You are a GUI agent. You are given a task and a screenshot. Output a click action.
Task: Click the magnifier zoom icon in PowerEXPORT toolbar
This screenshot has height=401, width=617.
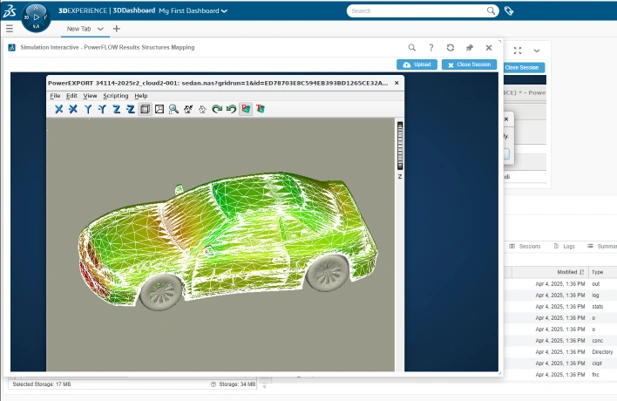174,109
